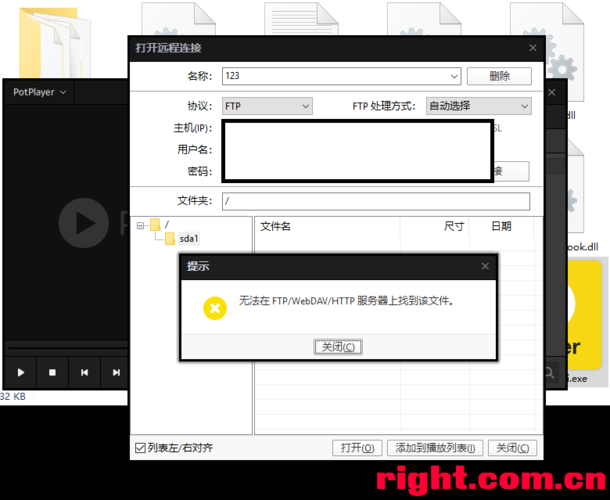
Task: Select the sda1 folder in the tree
Action: [x=189, y=239]
